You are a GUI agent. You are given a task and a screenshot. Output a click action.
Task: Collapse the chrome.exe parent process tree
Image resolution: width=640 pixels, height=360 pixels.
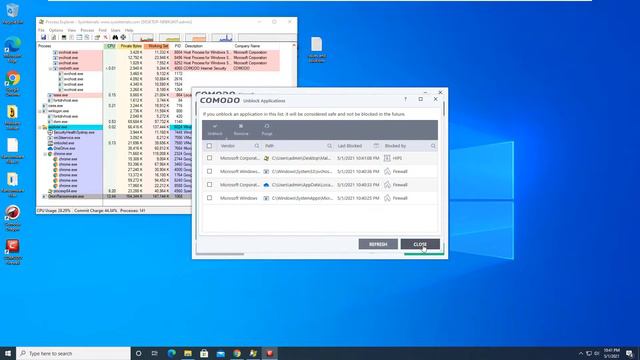point(45,154)
